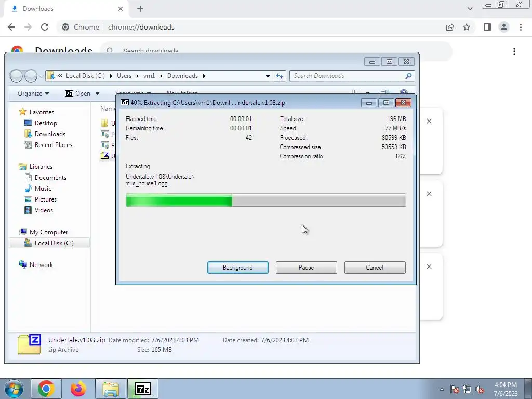Close the Downloads tab
This screenshot has width=532, height=399.
pyautogui.click(x=121, y=9)
